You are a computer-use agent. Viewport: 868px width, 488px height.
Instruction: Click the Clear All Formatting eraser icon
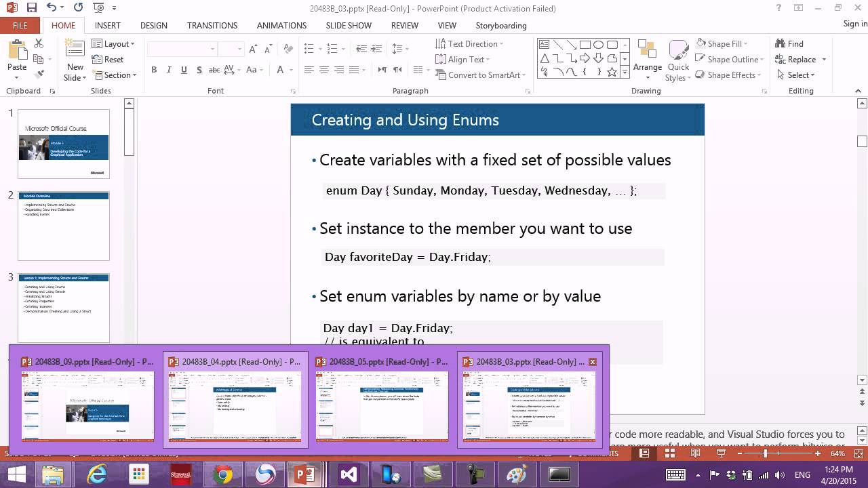[288, 49]
